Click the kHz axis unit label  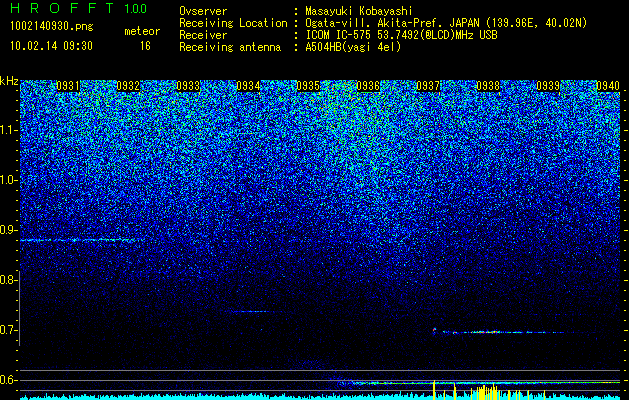tap(9, 81)
